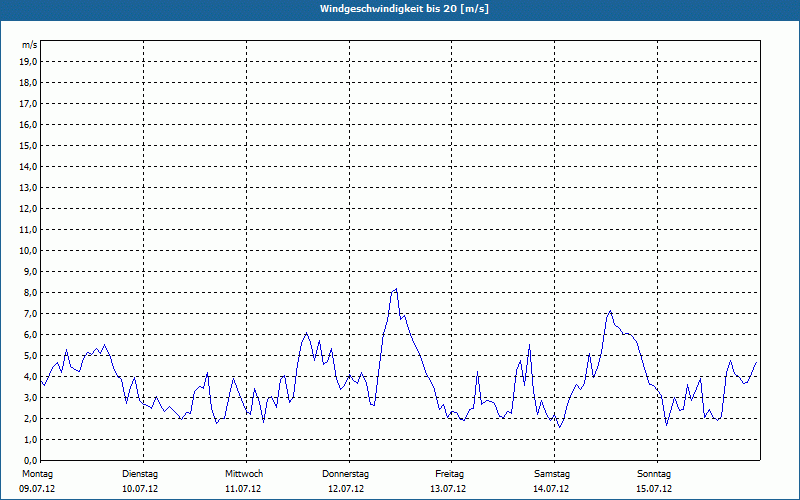The width and height of the screenshot is (800, 500).
Task: Select the 0,0 axis value
Action: 31,460
